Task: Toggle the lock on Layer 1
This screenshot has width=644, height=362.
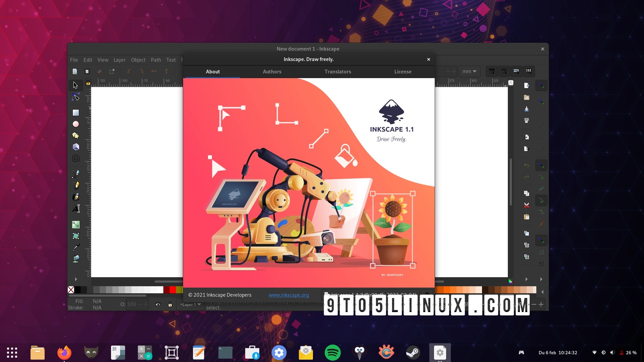Action: (170, 305)
